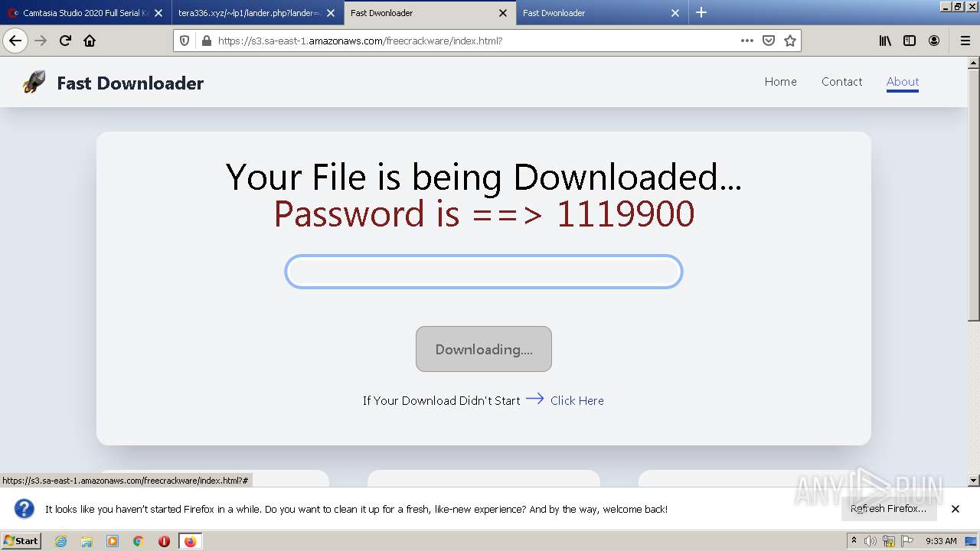Image resolution: width=980 pixels, height=551 pixels.
Task: Click the page scrollbar up arrow
Action: (x=974, y=62)
